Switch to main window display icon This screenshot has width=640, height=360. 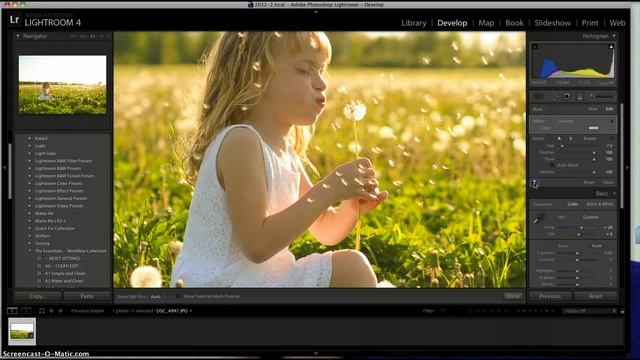pyautogui.click(x=12, y=311)
